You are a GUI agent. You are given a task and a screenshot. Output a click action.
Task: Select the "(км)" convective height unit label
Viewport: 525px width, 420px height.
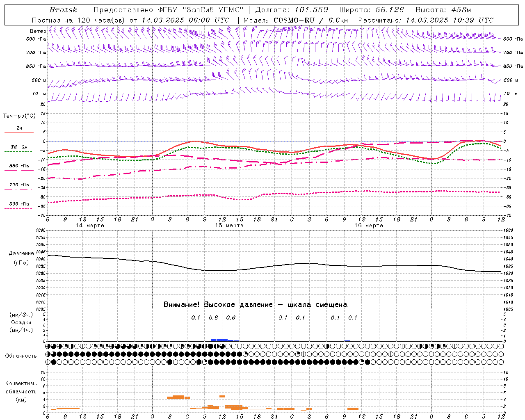(21, 399)
